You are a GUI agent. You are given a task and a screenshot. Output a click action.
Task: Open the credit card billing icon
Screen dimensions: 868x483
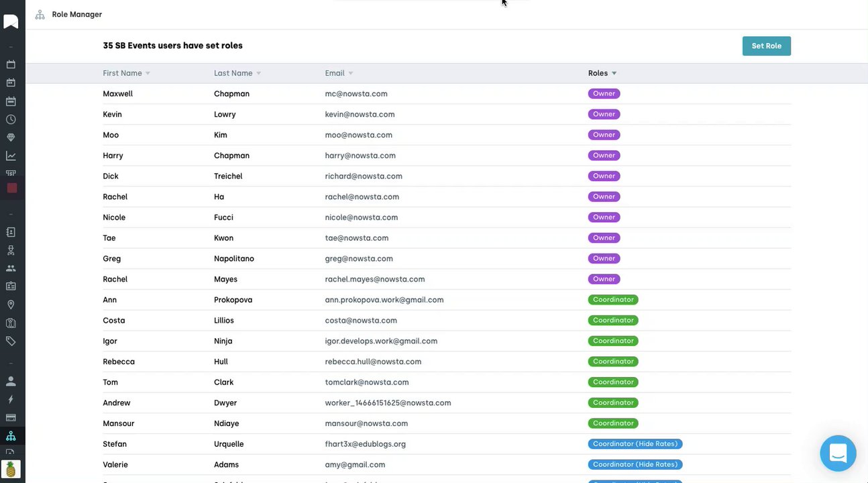coord(11,417)
